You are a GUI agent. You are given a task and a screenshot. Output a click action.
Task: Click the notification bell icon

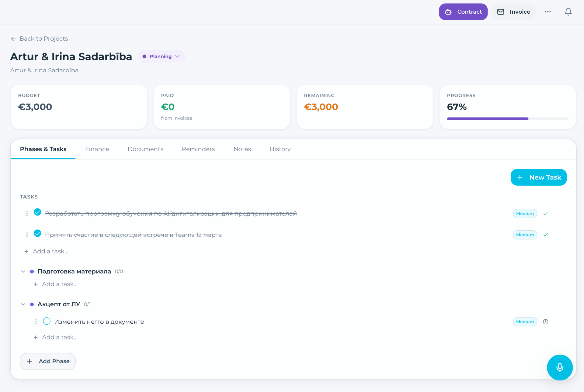(568, 12)
